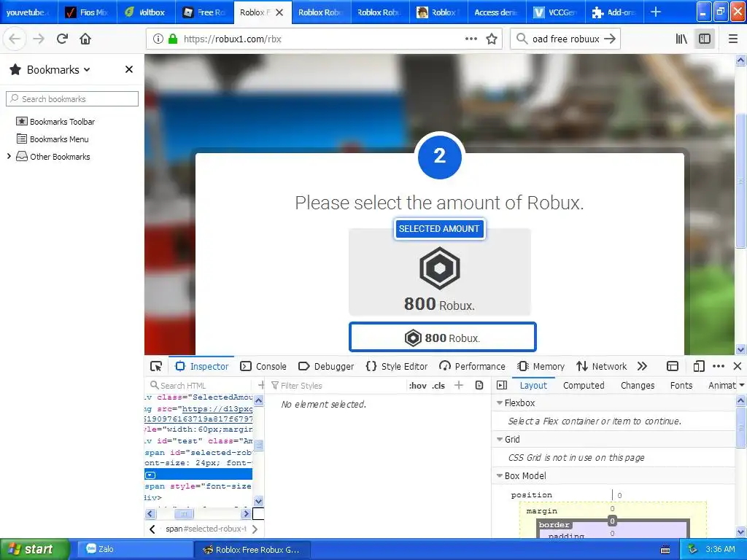Open DevTools customize three-dot menu

tap(719, 366)
